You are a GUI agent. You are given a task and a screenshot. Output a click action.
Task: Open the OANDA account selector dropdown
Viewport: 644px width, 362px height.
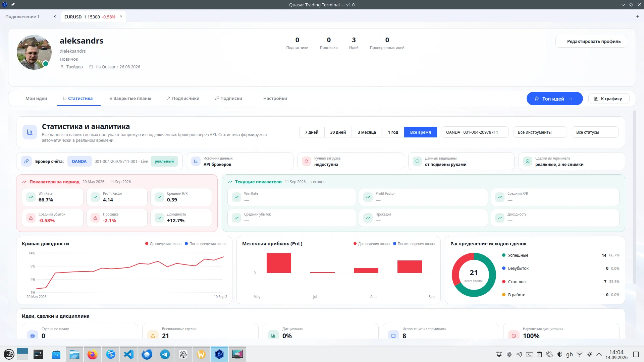[475, 132]
